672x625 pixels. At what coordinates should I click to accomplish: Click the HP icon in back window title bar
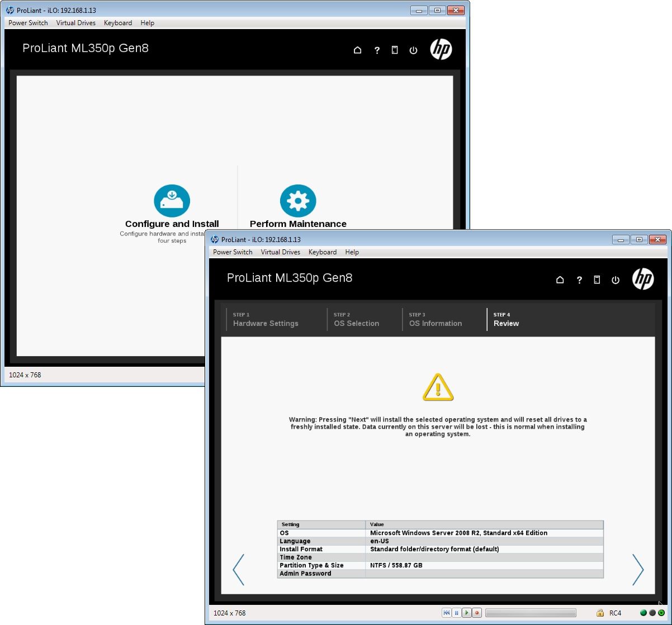10,10
